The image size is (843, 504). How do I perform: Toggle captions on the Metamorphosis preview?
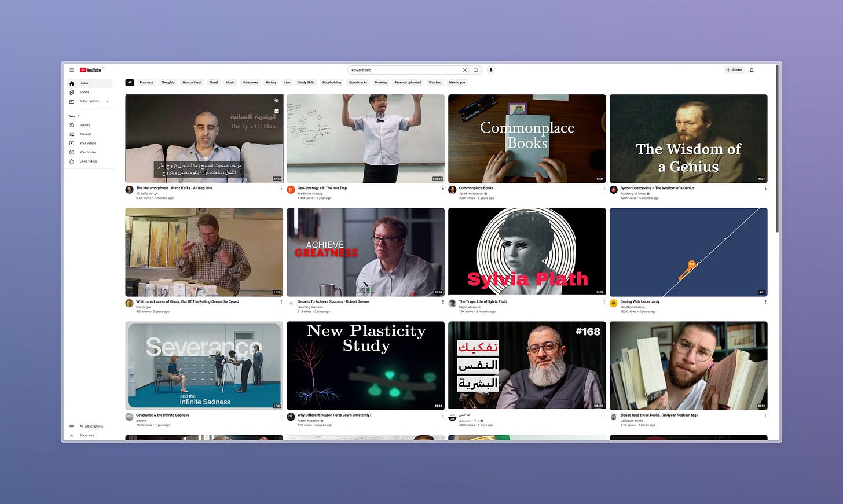point(277,111)
